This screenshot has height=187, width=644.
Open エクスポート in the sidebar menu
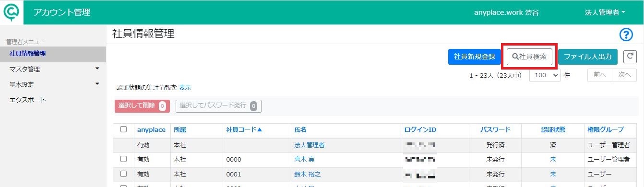click(28, 100)
